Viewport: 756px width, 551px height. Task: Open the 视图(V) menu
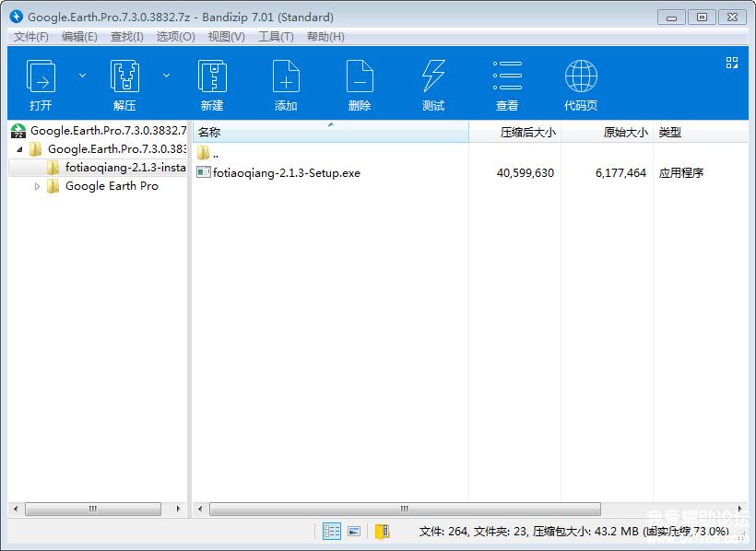226,37
